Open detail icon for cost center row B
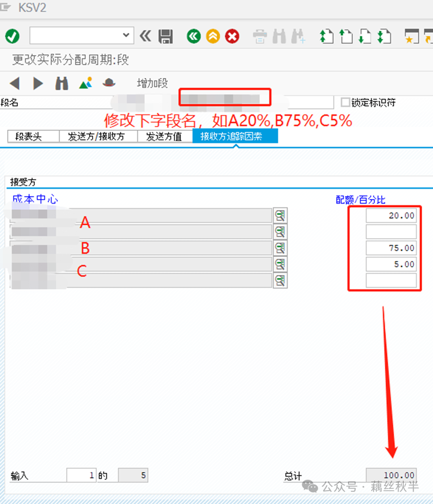 point(280,248)
